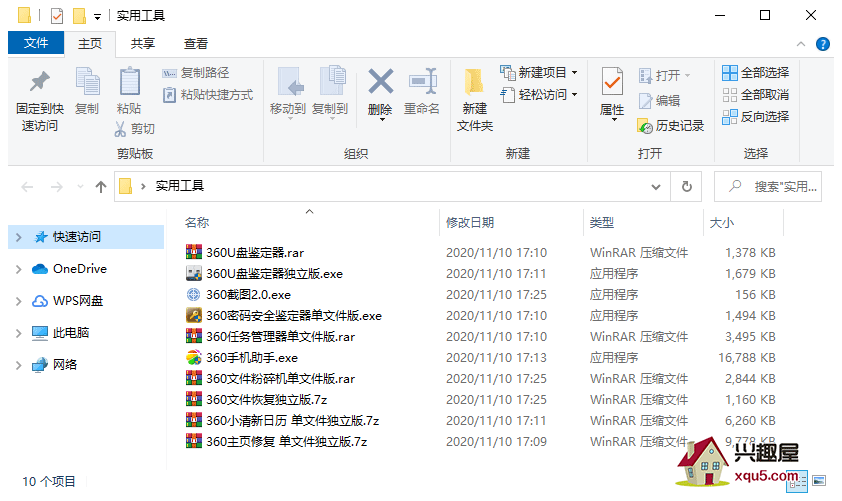
Task: Select file 360文件恢复独立版.7z
Action: 267,399
